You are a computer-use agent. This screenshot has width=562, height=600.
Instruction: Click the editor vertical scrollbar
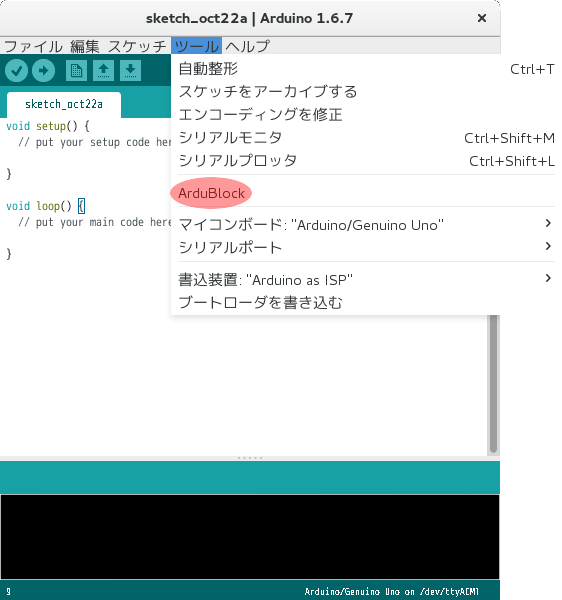click(493, 385)
